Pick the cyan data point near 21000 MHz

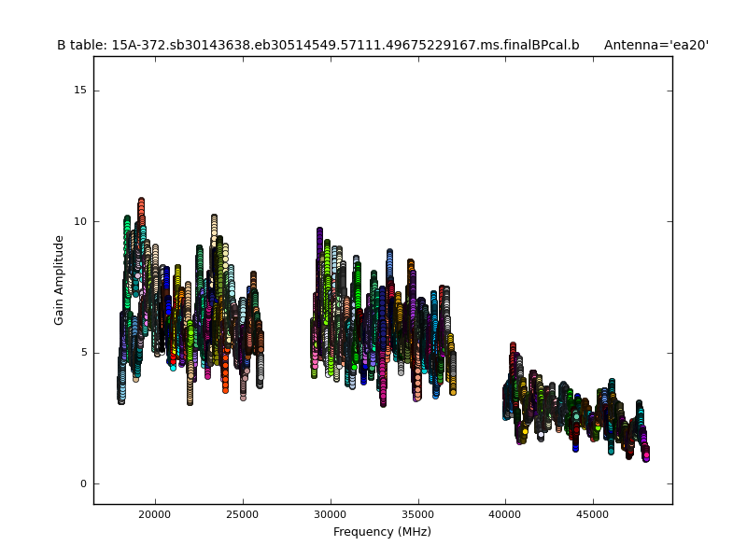tap(173, 368)
